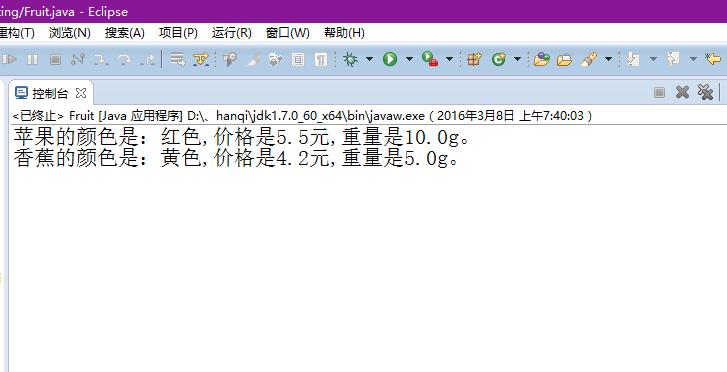The width and height of the screenshot is (727, 372).
Task: Open the 帮助(H) menu
Action: [x=344, y=33]
